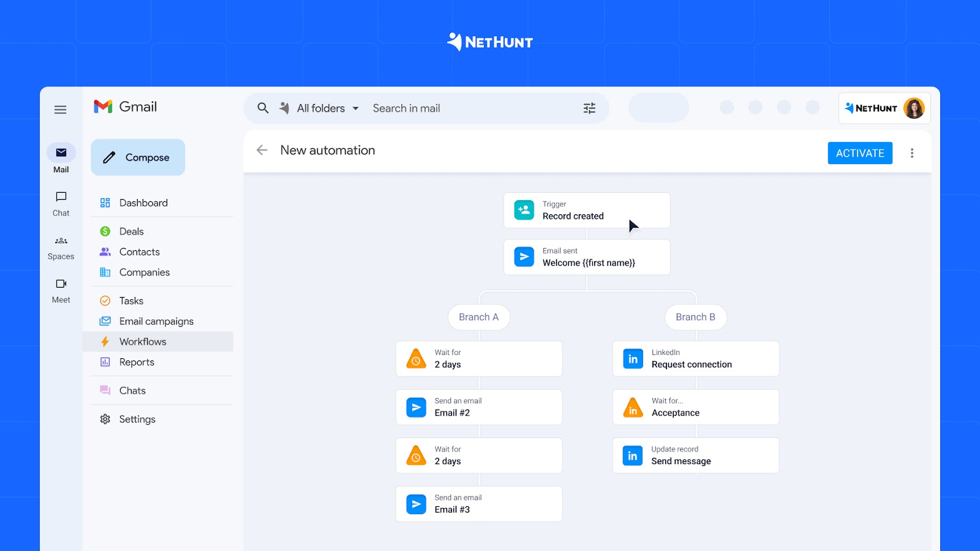Expand the All folders dropdown

[x=328, y=108]
